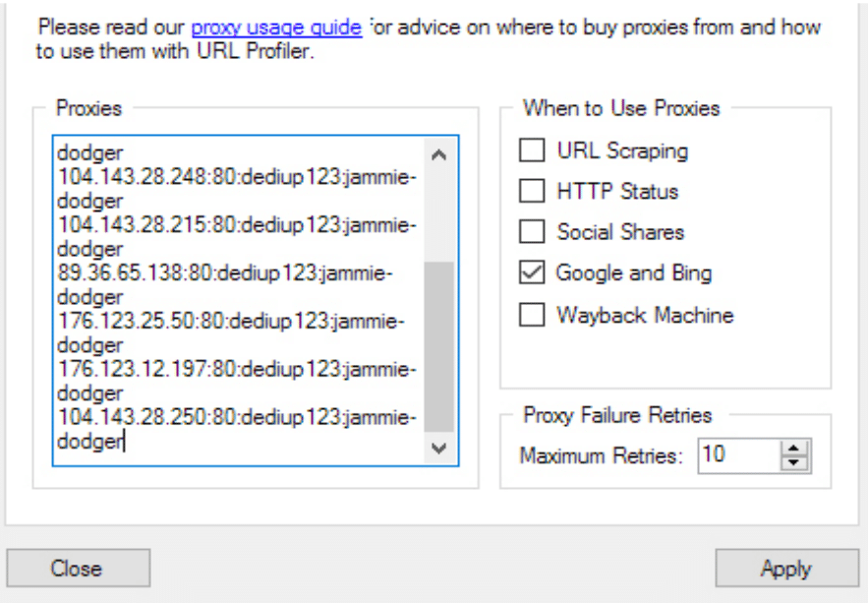Tick the HTTP Status checkbox
868x603 pixels.
coord(532,191)
